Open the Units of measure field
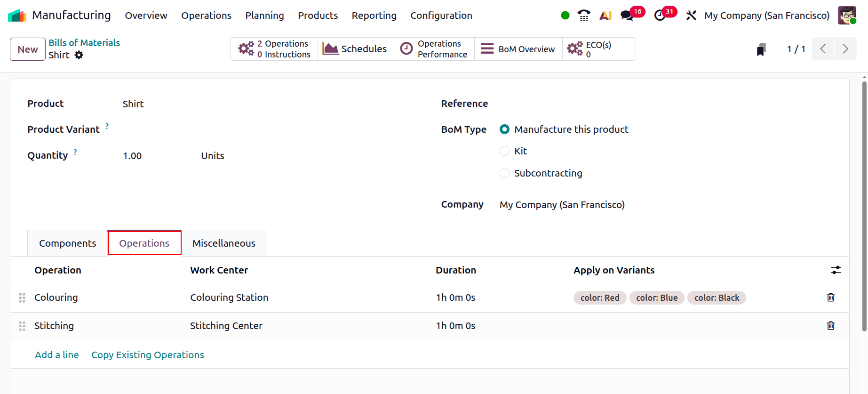 point(213,156)
